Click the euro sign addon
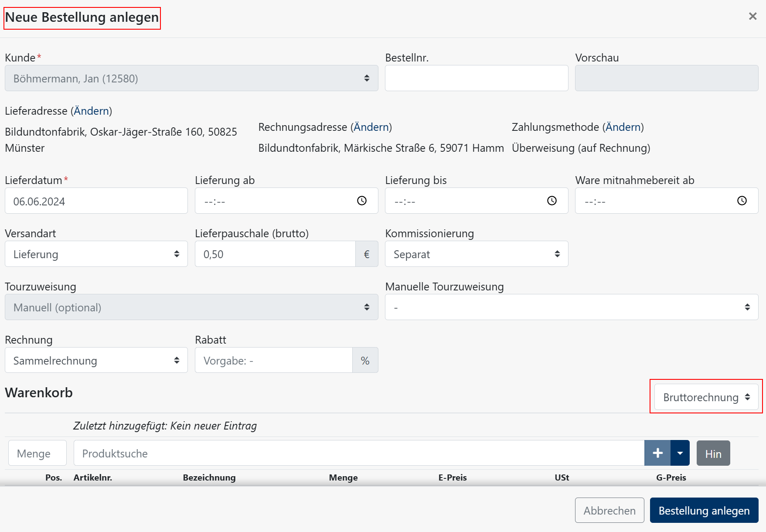 [x=367, y=254]
